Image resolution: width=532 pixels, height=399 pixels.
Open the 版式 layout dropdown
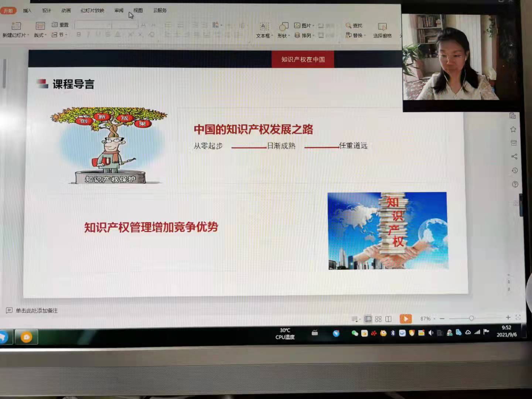click(40, 35)
